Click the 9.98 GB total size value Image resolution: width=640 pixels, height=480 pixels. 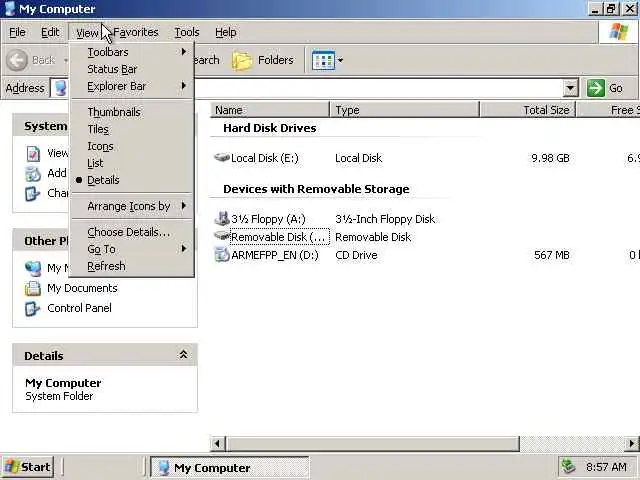[550, 158]
